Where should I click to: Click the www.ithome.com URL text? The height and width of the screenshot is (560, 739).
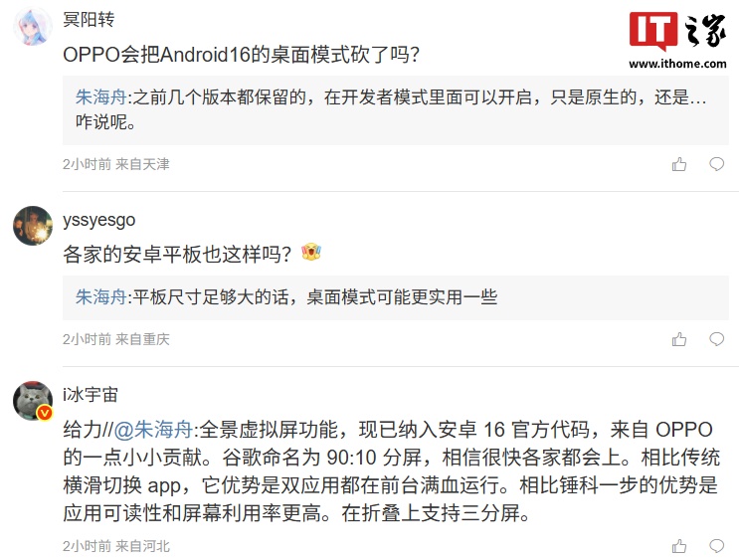coord(677,64)
